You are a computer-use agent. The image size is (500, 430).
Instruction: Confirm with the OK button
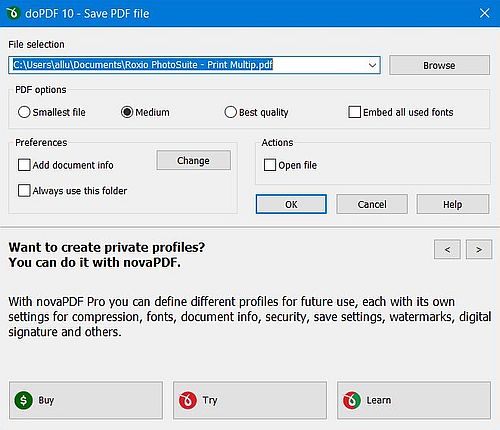pos(291,204)
